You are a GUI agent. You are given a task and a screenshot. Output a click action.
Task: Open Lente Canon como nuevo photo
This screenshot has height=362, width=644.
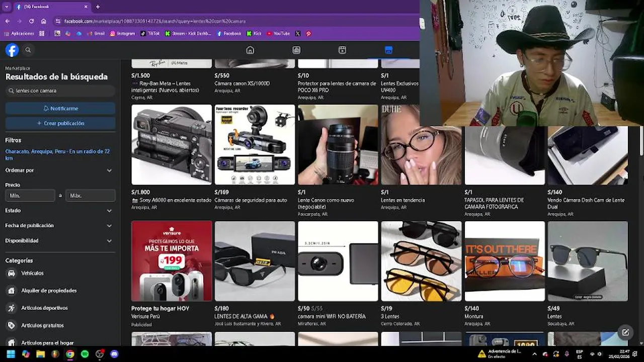(338, 145)
